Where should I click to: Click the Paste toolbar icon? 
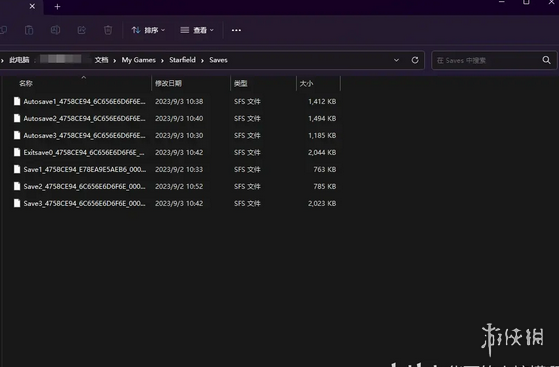point(29,30)
